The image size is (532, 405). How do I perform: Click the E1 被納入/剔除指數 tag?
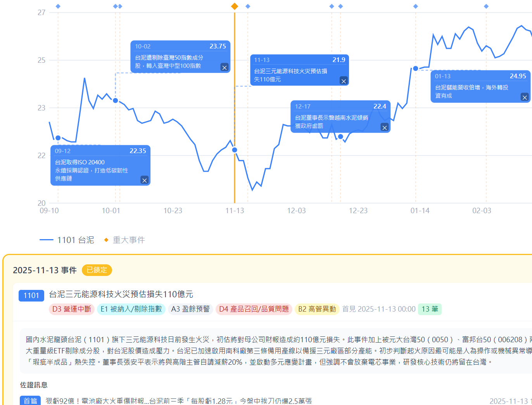pos(131,309)
